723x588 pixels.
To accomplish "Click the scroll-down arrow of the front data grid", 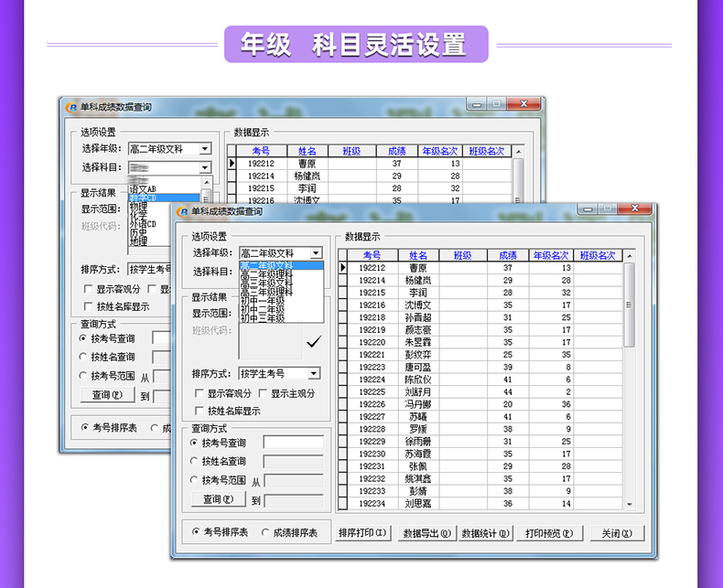I will (x=629, y=504).
